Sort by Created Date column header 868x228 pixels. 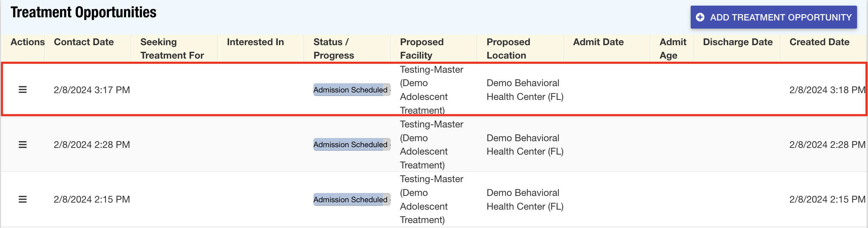pyautogui.click(x=819, y=42)
